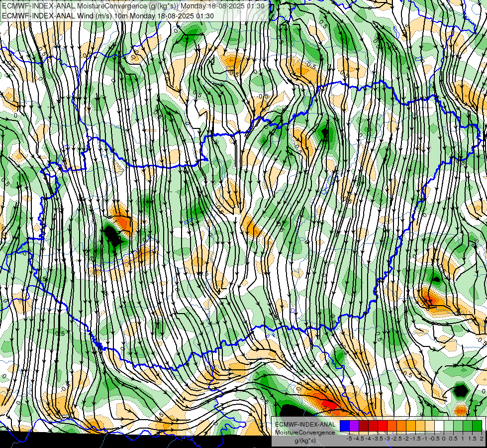Select the white legend swatch between -0.5 and 0

[x=439, y=426]
